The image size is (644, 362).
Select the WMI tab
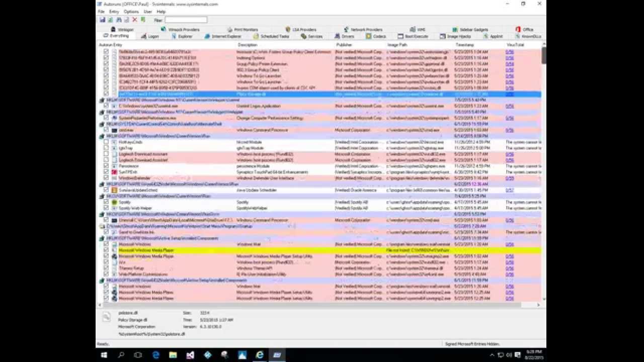pyautogui.click(x=418, y=30)
